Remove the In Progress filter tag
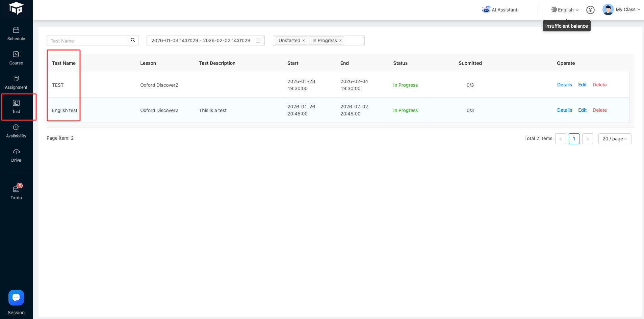 pos(340,41)
